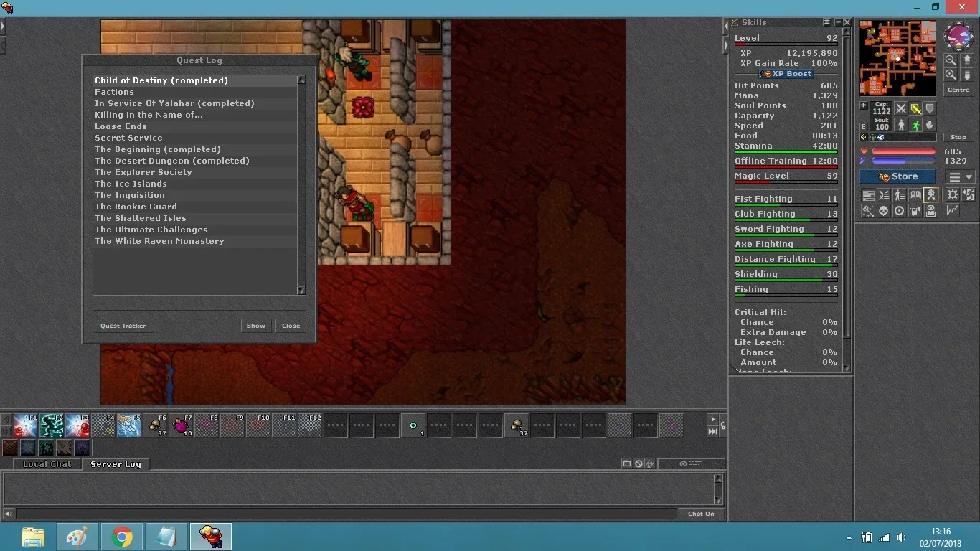This screenshot has height=551, width=980.
Task: Click the logout icon
Action: pos(969,195)
